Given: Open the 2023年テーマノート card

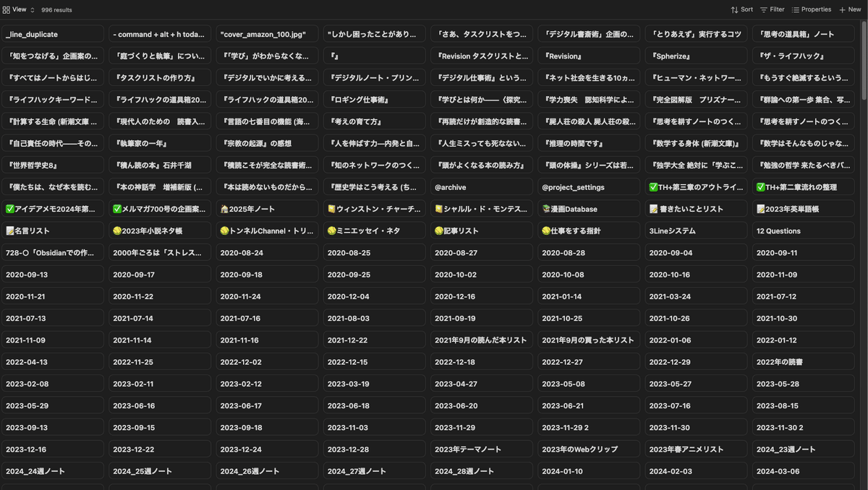Looking at the screenshot, I should click(481, 450).
